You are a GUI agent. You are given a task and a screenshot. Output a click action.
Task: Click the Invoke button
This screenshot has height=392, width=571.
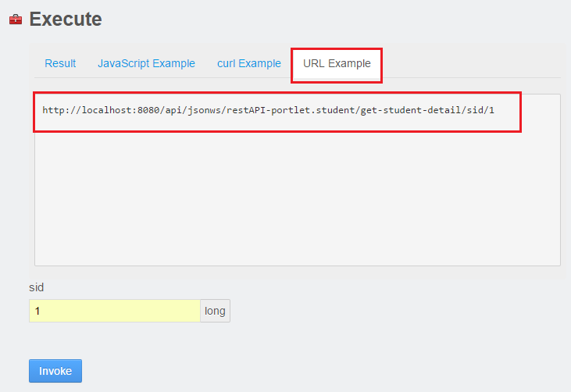[x=55, y=371]
